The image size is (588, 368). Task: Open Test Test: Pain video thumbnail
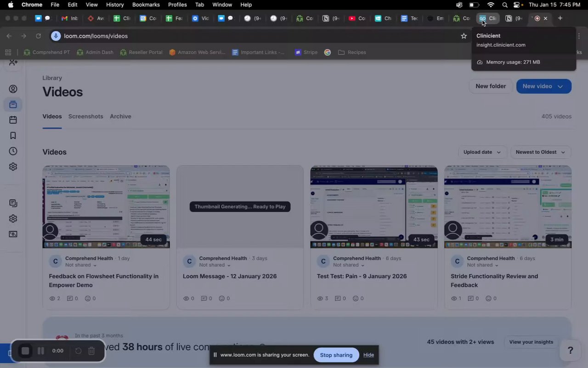tap(374, 207)
